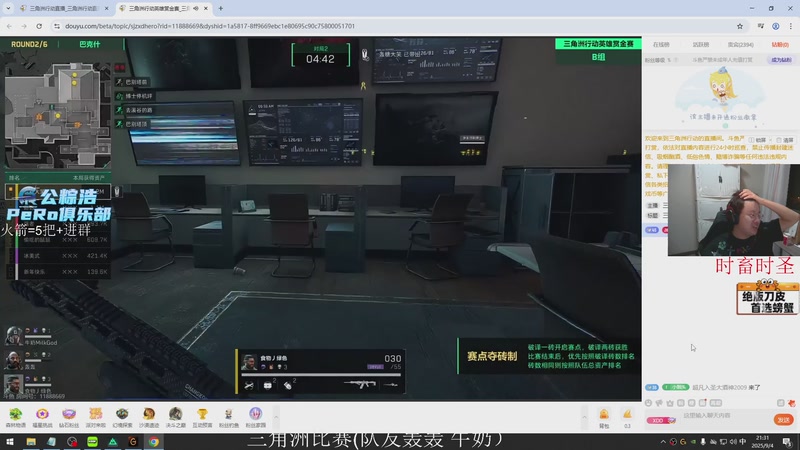Reload the page
Image resolution: width=800 pixels, height=450 pixels.
click(x=39, y=26)
